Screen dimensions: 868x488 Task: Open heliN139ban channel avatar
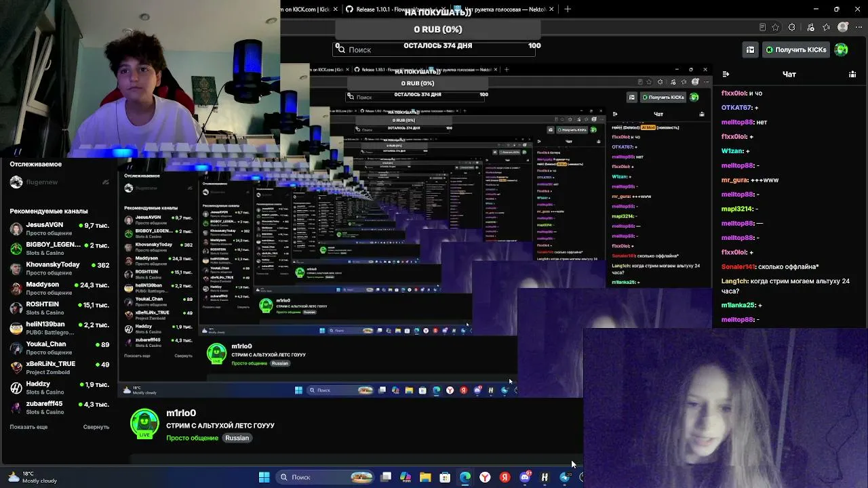pos(16,328)
